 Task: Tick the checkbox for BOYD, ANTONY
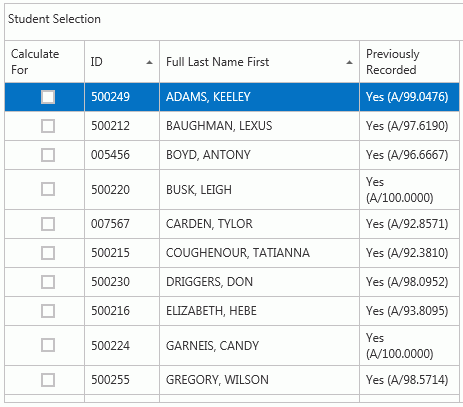pyautogui.click(x=48, y=155)
